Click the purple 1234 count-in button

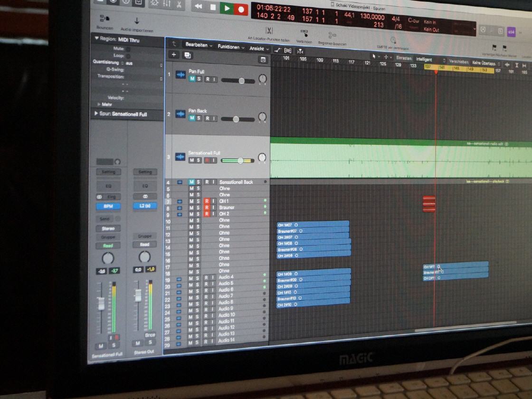coord(511,32)
